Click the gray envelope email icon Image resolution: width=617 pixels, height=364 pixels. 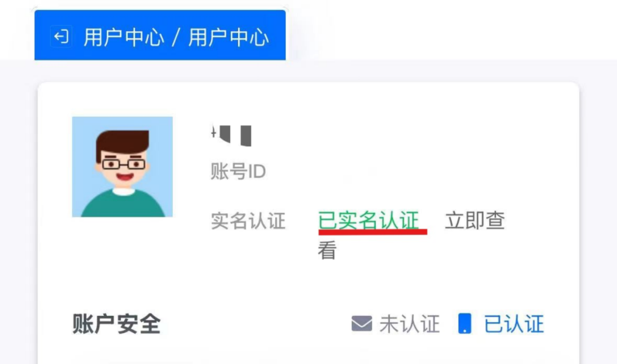[x=362, y=324]
